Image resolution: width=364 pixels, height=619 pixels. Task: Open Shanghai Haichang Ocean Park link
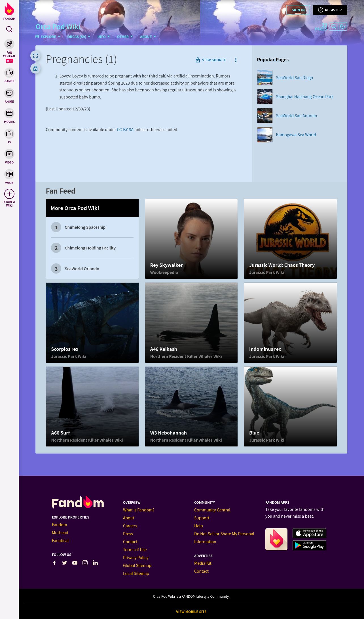pos(305,97)
